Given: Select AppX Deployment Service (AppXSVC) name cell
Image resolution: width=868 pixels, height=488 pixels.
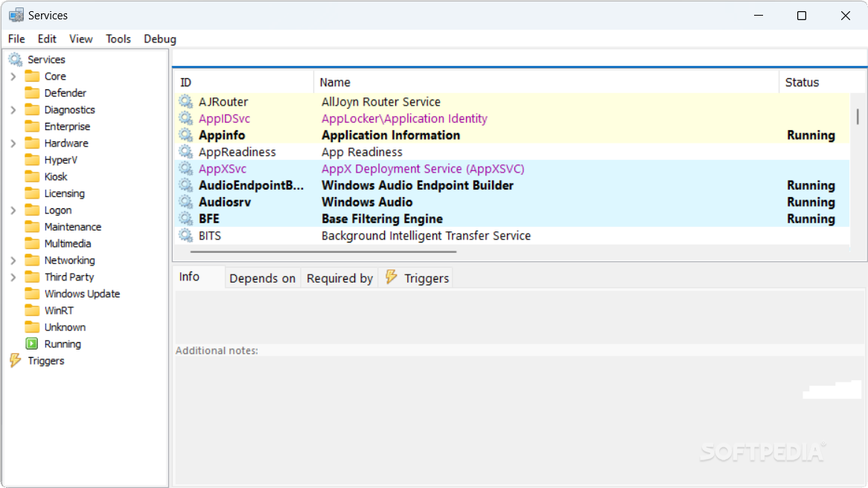Looking at the screenshot, I should [x=423, y=169].
